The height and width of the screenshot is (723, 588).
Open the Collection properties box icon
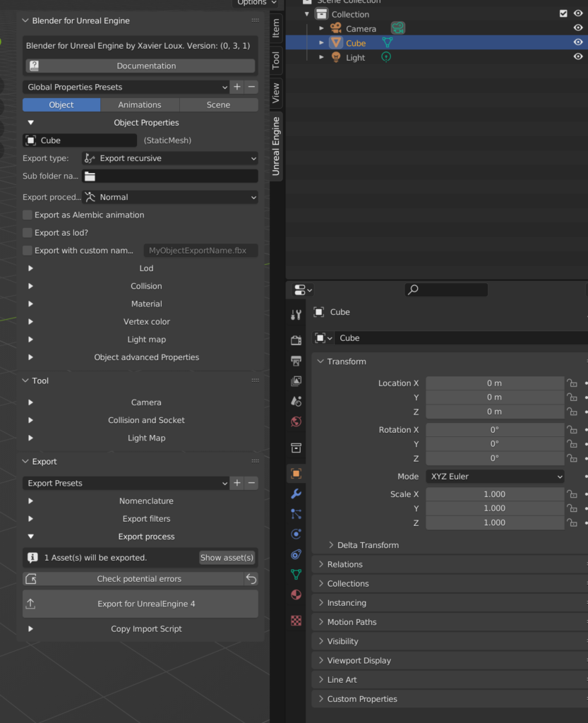click(x=296, y=448)
